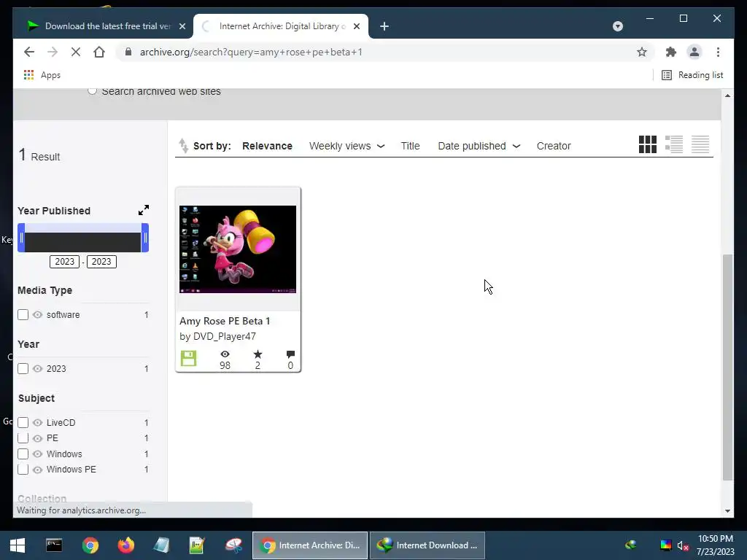This screenshot has height=560, width=747.
Task: Open the browser home page
Action: [99, 52]
